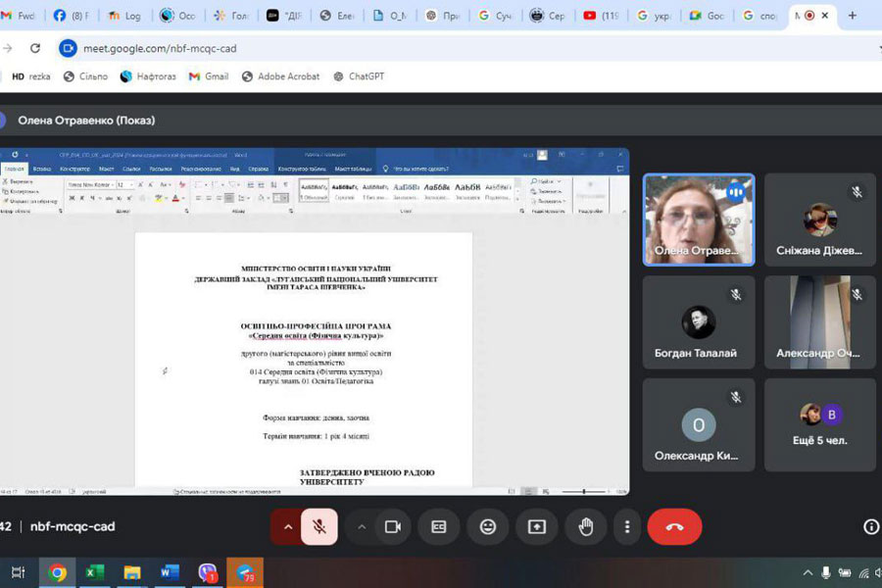Open the meeting details info icon

pos(870,526)
